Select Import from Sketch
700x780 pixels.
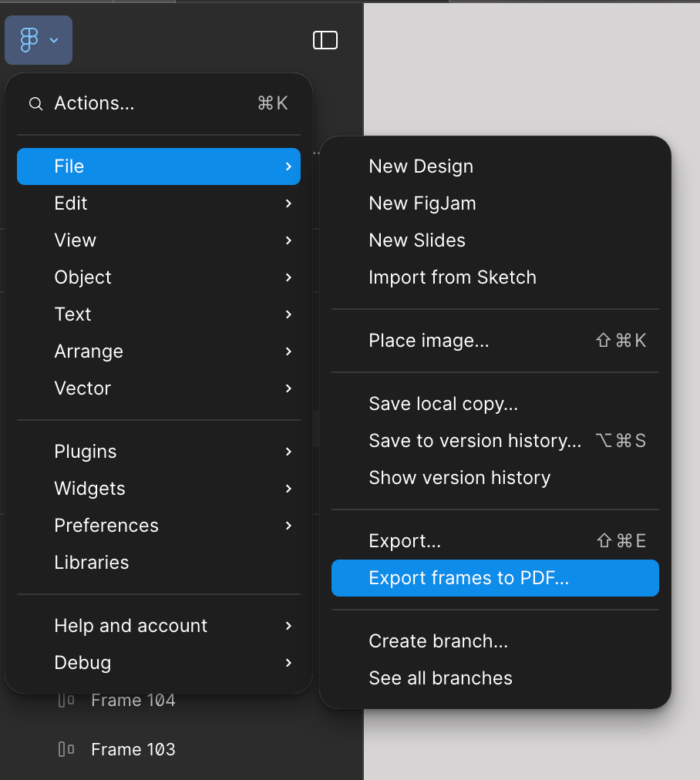click(495, 277)
